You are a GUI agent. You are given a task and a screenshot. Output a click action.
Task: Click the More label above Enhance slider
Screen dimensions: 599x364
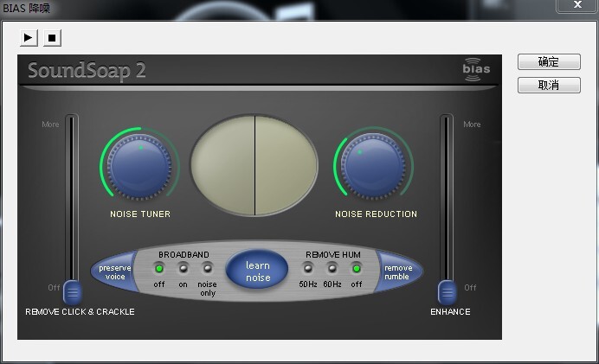pyautogui.click(x=472, y=125)
